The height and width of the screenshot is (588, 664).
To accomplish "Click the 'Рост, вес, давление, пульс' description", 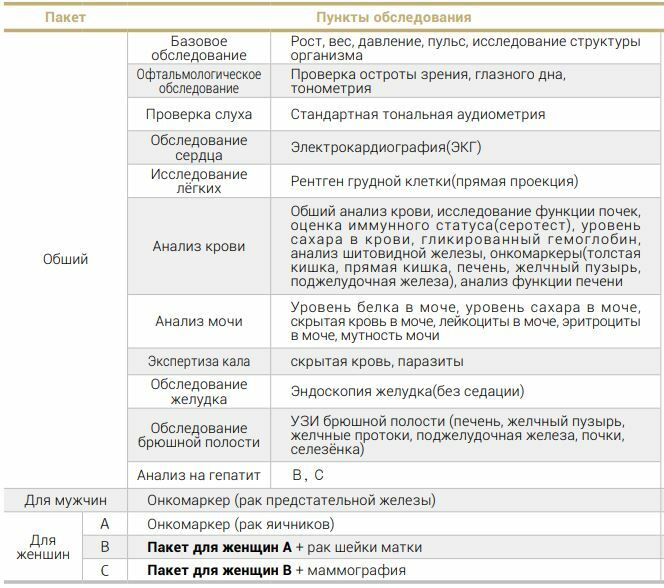I will click(x=465, y=48).
